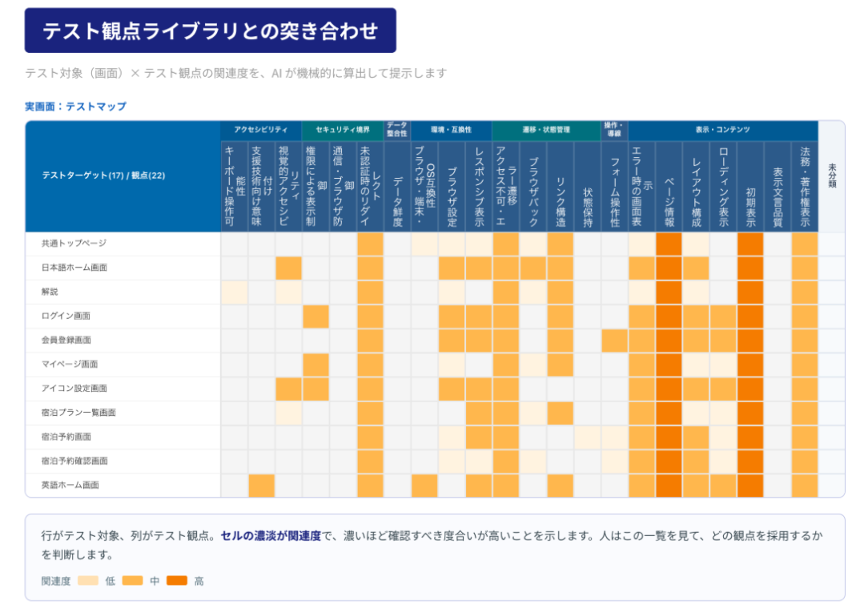Select the ログイン画面 row label
Image resolution: width=868 pixels, height=609 pixels.
(x=66, y=316)
